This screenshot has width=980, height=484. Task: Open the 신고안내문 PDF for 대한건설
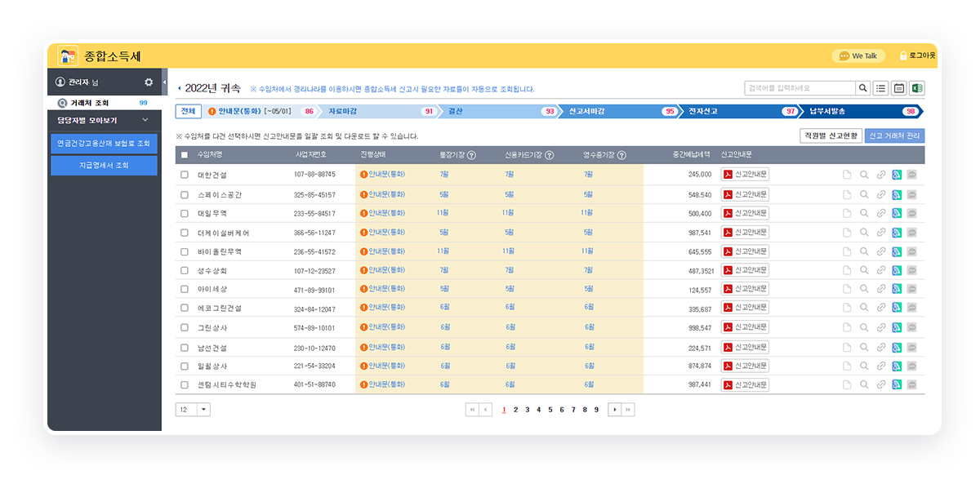click(x=745, y=174)
